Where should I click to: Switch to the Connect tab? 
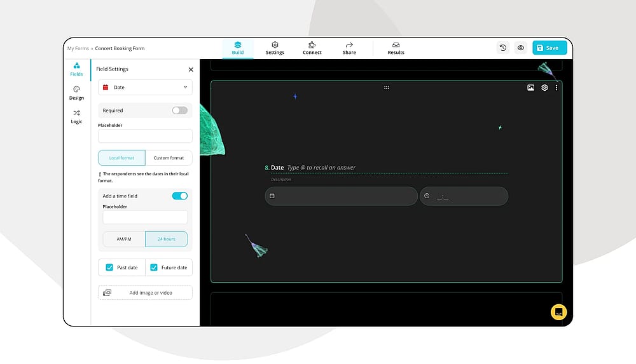(x=312, y=48)
